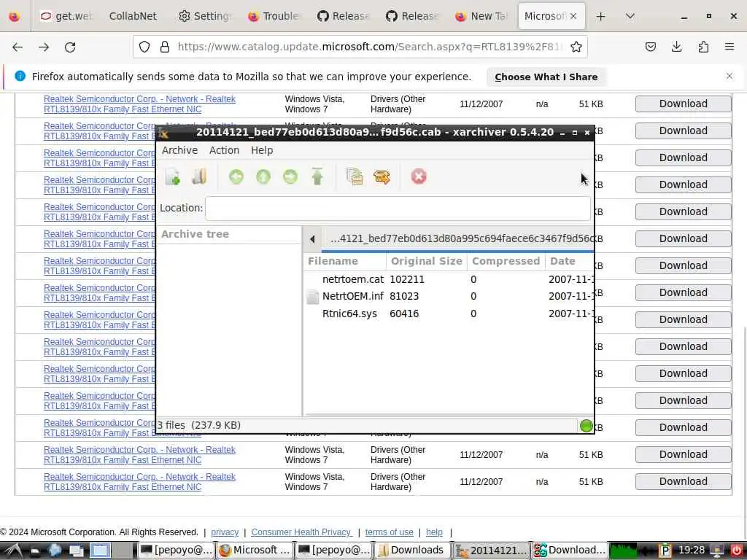Screen dimensions: 747x560
Task: Open the Help menu in xarchiver
Action: [x=262, y=150]
